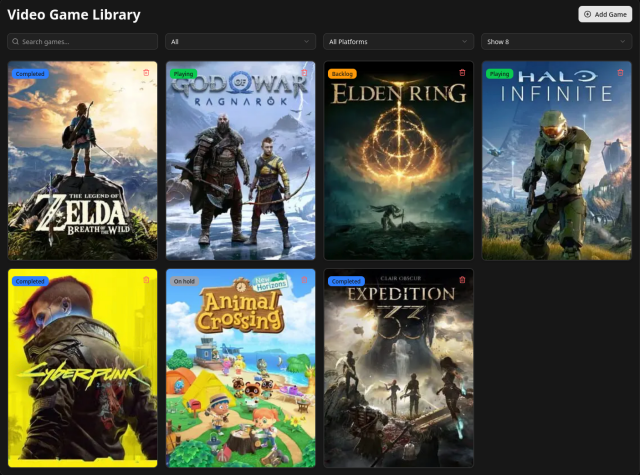Image resolution: width=640 pixels, height=475 pixels.
Task: Open the Show 8 page size dropdown
Action: tap(556, 42)
